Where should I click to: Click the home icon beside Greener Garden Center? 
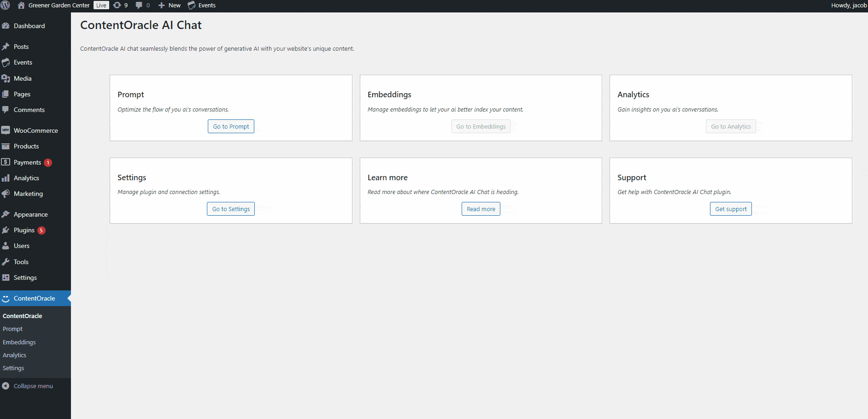coord(21,6)
